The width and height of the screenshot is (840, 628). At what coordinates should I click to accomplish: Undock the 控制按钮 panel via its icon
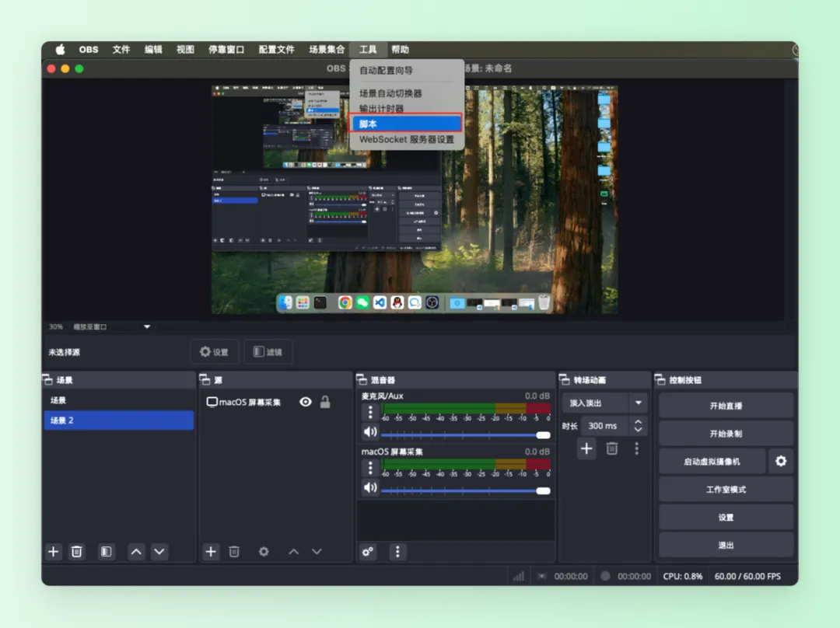click(660, 379)
